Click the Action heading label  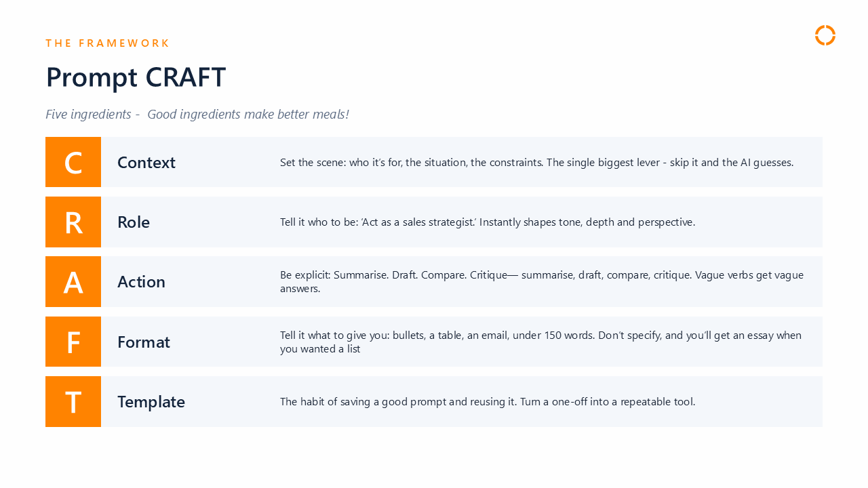(141, 282)
